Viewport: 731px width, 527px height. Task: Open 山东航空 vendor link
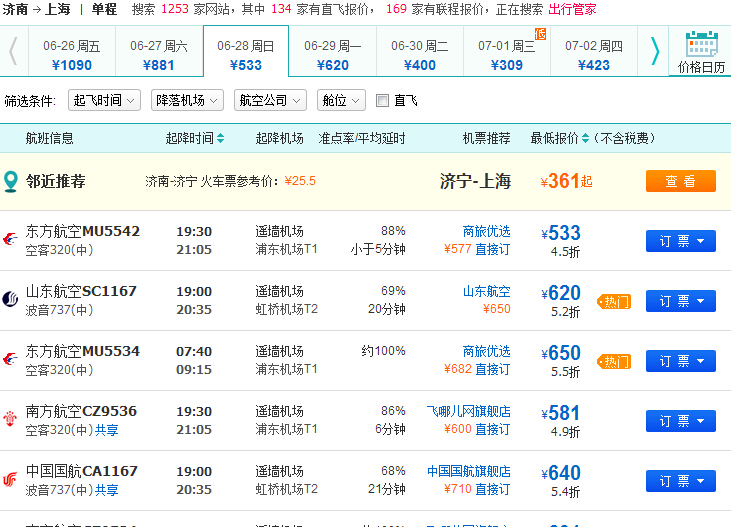pyautogui.click(x=486, y=291)
